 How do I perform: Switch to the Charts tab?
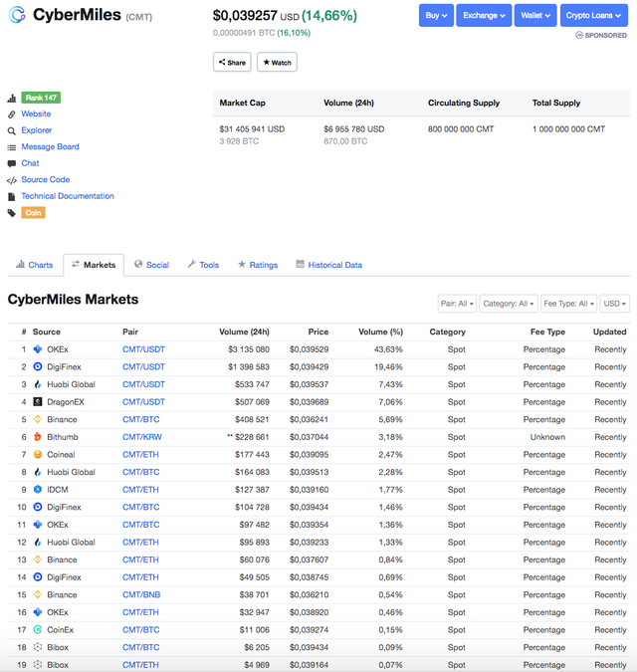(x=35, y=265)
